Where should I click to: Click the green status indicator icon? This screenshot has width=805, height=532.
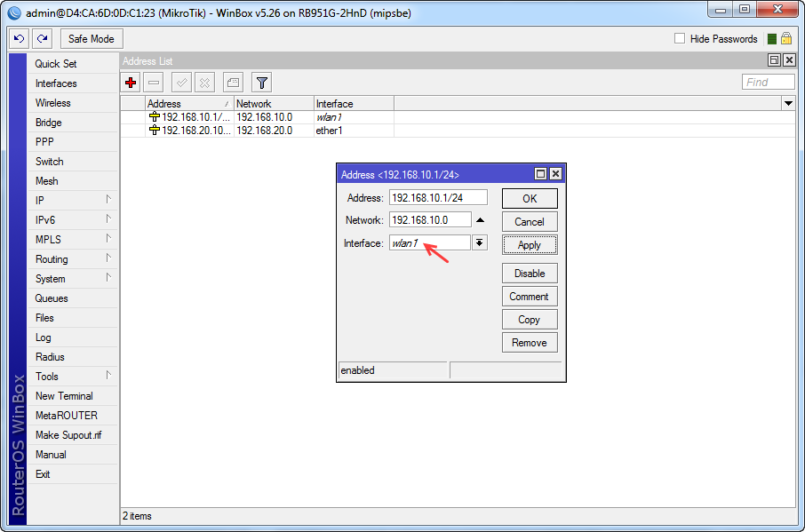point(771,39)
